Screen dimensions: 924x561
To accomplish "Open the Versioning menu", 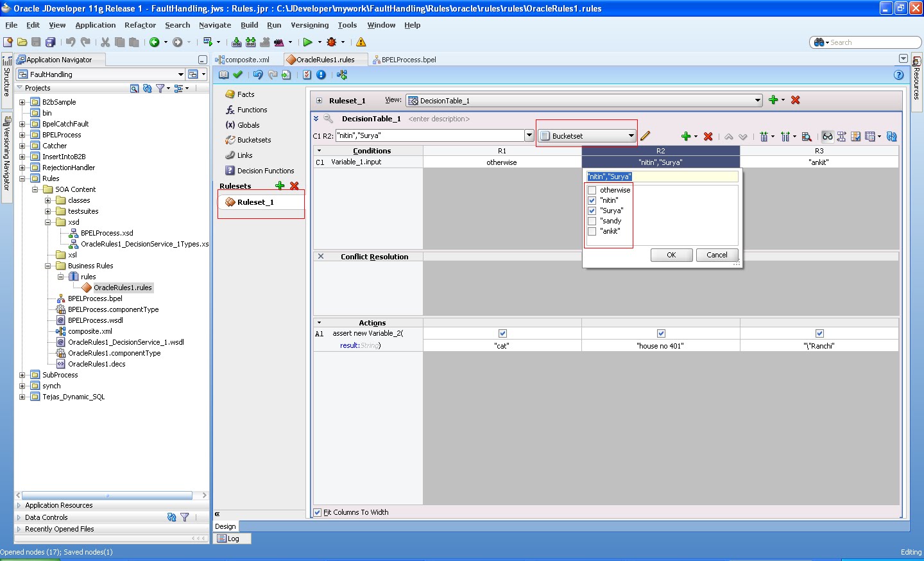I will [310, 25].
